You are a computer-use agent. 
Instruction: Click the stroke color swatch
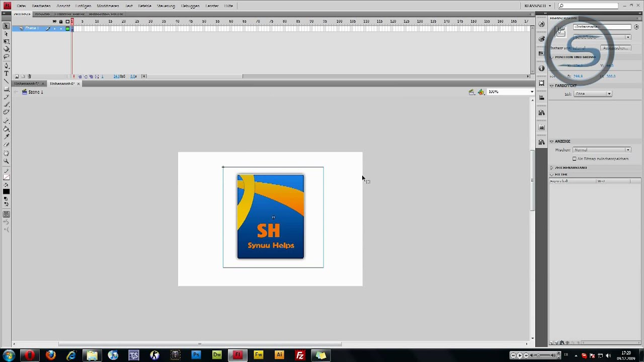pyautogui.click(x=7, y=177)
